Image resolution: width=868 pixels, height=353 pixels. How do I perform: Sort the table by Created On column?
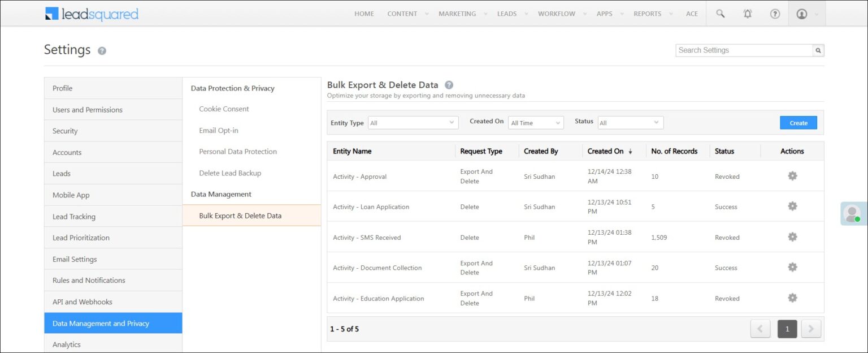coord(607,151)
